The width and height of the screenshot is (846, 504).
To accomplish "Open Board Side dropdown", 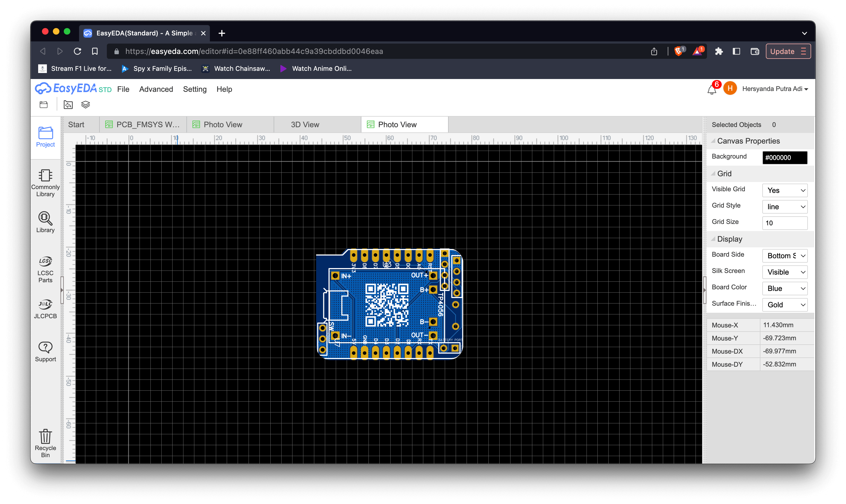I will (784, 256).
